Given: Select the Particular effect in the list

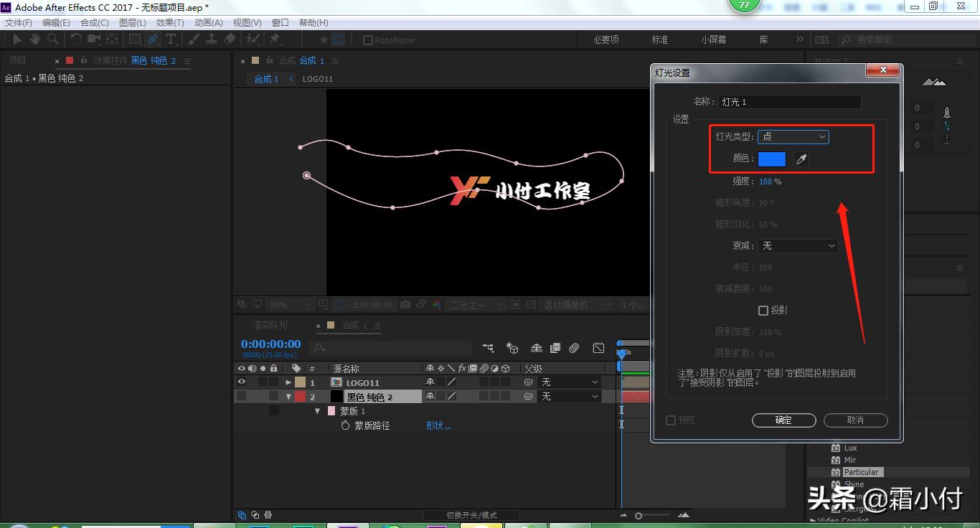Looking at the screenshot, I should (x=863, y=472).
